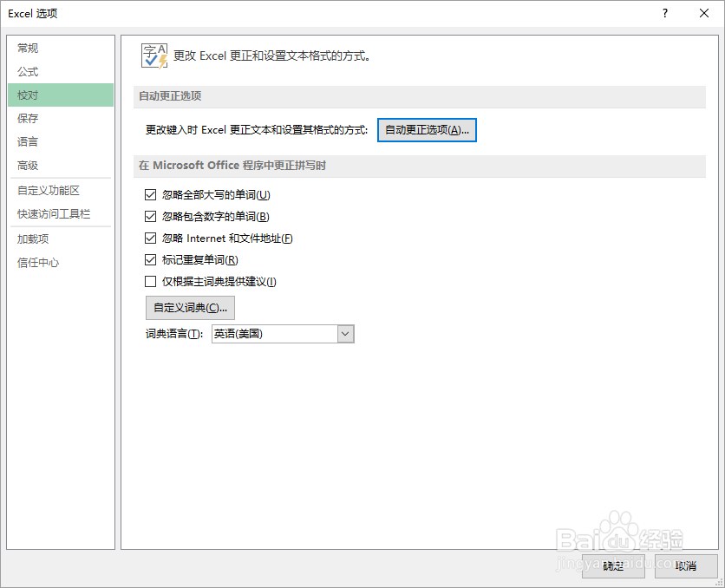Confirm with the 确定 button

613,565
